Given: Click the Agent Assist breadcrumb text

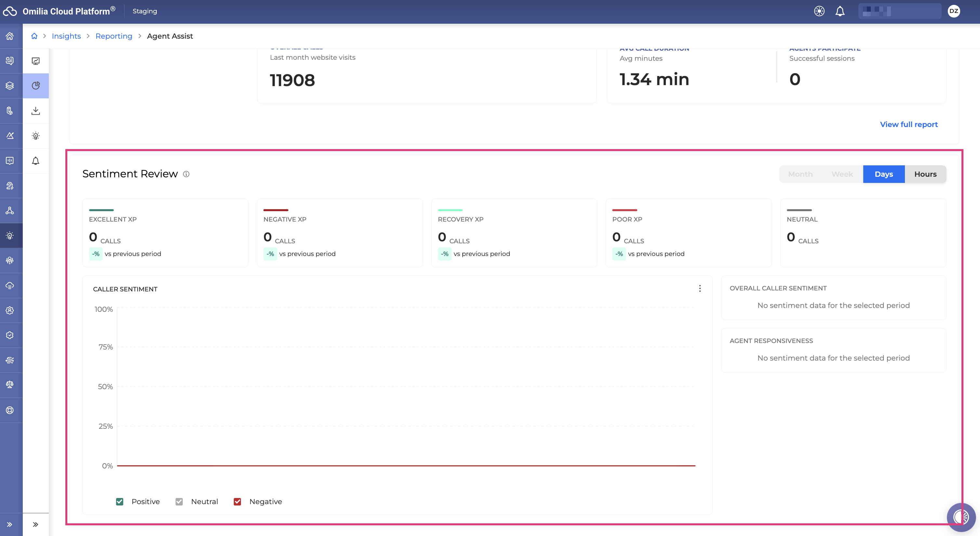Looking at the screenshot, I should coord(170,36).
